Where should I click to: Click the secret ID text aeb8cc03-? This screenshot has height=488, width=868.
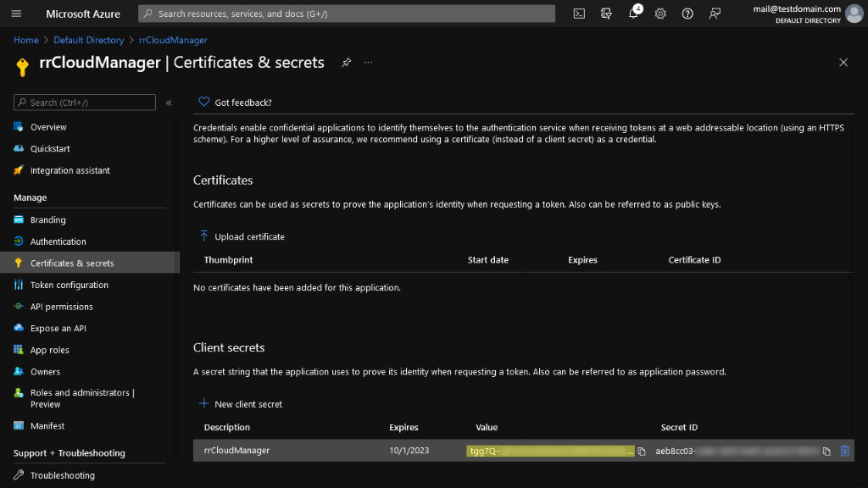click(x=676, y=451)
